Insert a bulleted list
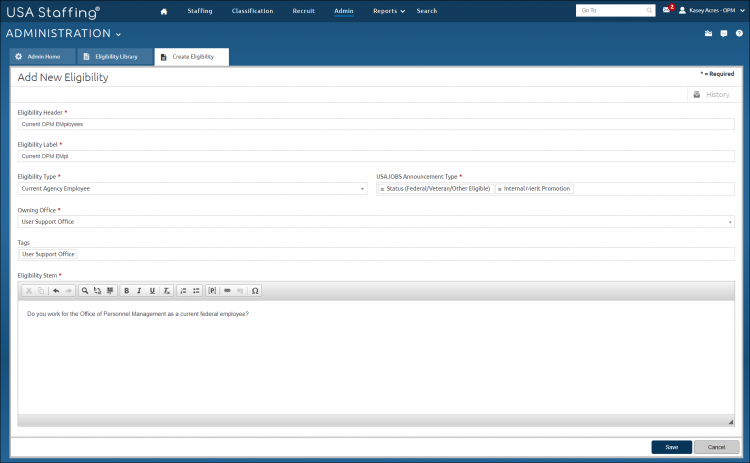This screenshot has width=750, height=463. pyautogui.click(x=196, y=291)
